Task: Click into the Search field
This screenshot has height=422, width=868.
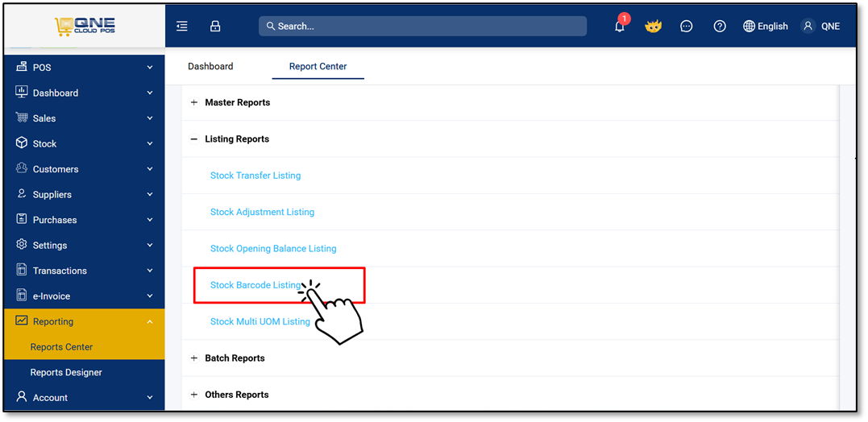Action: [422, 26]
